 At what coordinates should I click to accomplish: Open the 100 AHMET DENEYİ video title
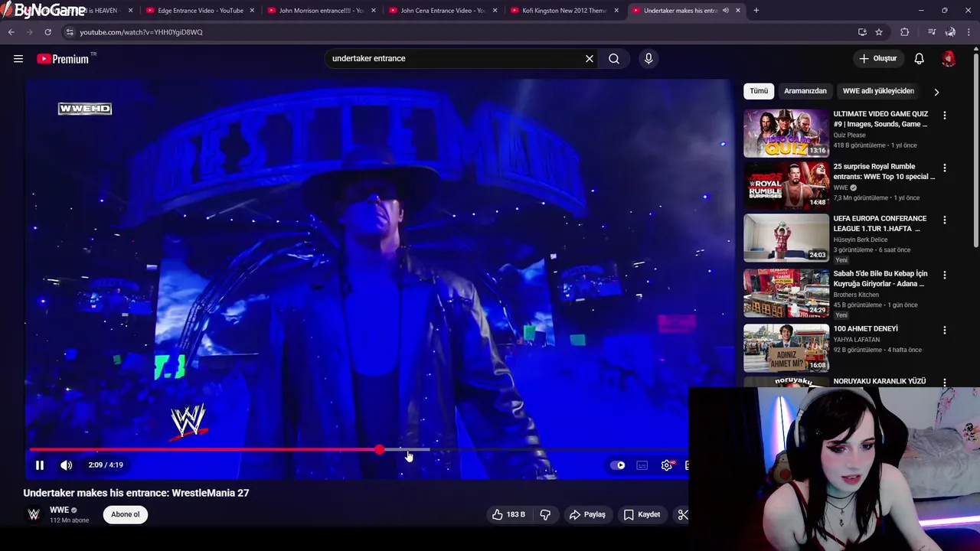tap(866, 329)
